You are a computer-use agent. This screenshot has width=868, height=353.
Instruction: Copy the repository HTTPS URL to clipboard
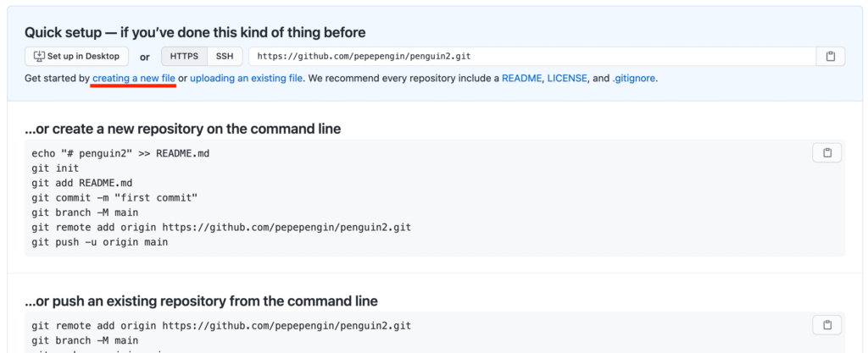coord(831,57)
